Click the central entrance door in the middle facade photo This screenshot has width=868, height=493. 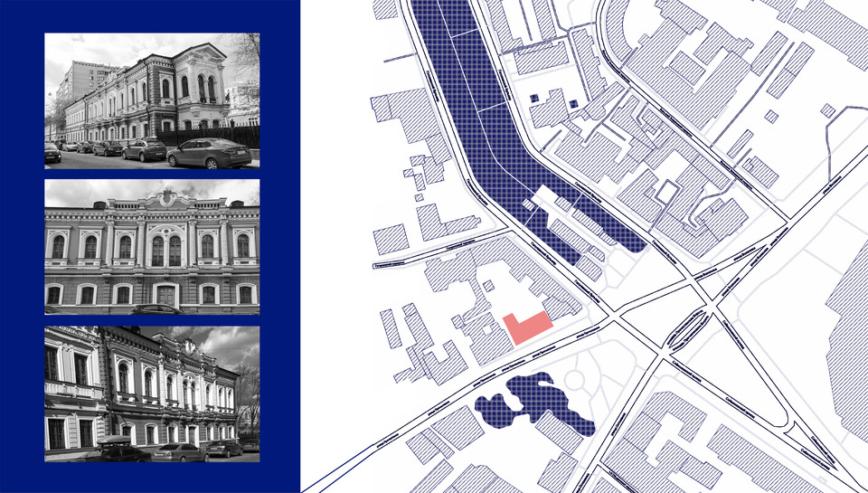166,296
